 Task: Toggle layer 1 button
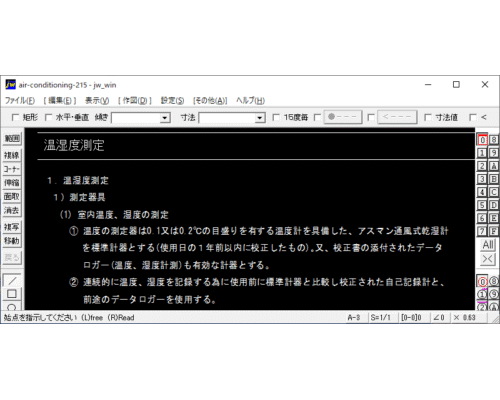482,153
